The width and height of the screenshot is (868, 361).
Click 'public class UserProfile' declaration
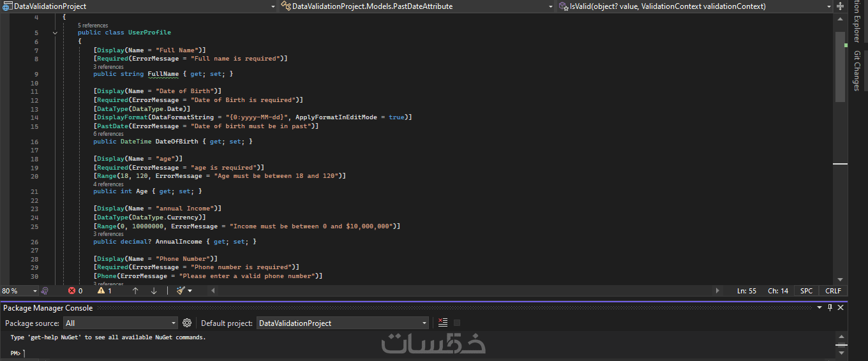(x=124, y=33)
